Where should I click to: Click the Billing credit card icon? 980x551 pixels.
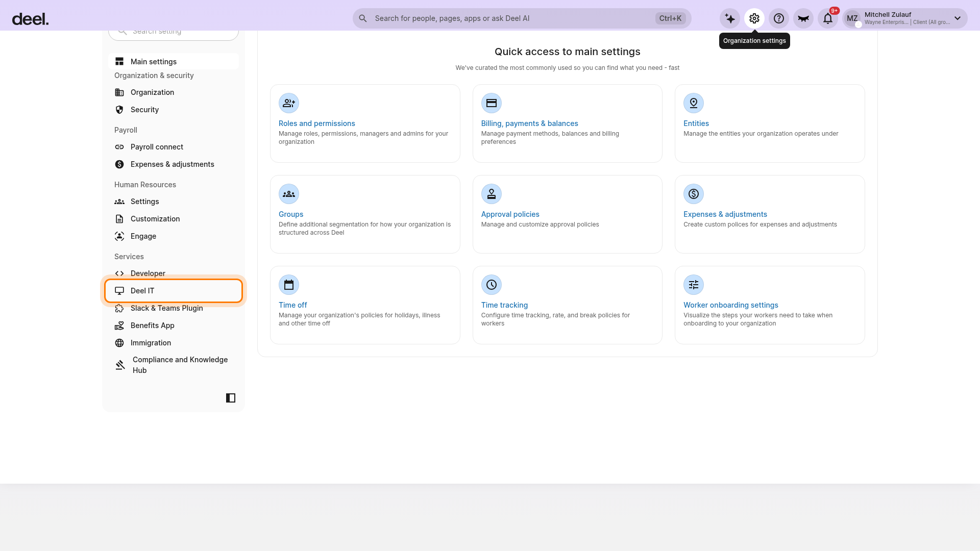[x=492, y=103]
